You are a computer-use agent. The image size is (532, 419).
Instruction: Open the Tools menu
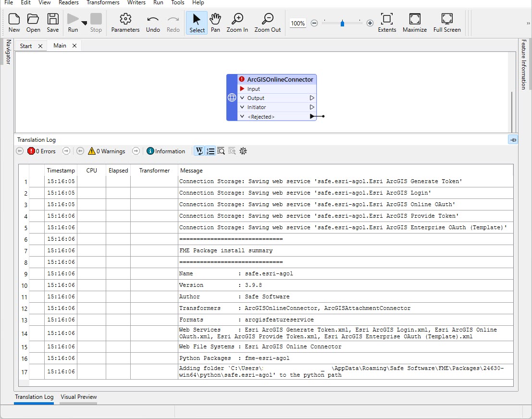(178, 3)
